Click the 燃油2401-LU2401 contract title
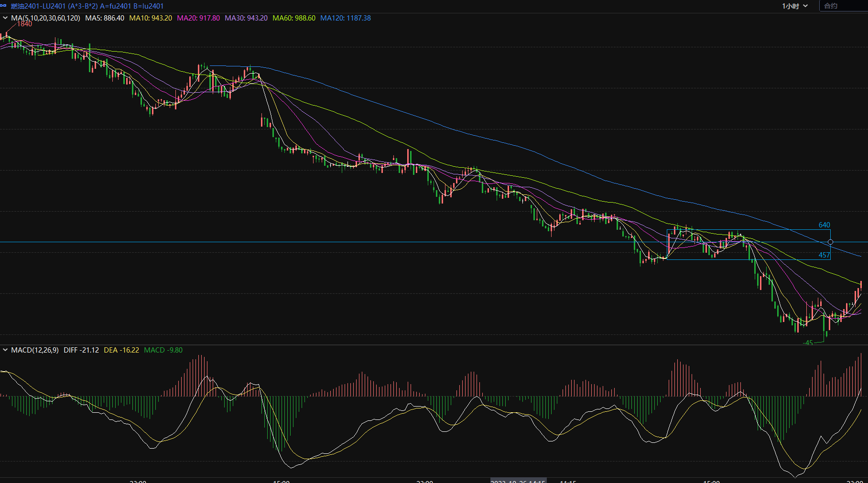 (87, 6)
